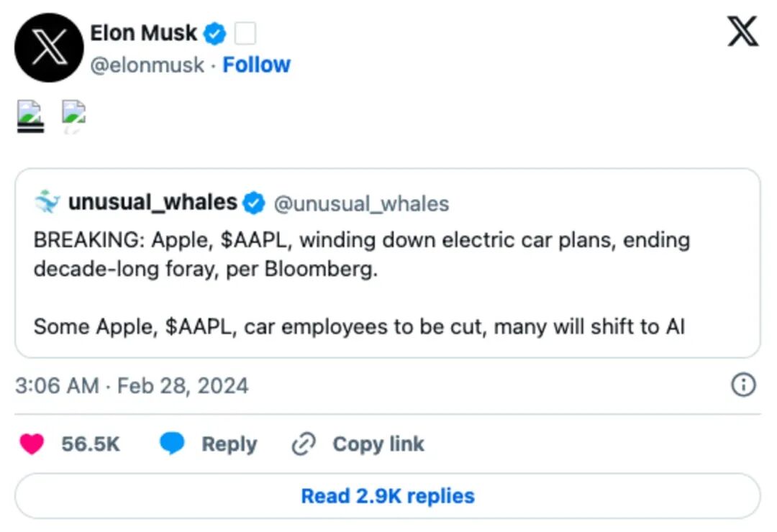777x532 pixels.
Task: Click the @unusual_whales handle in quoted tweet
Action: point(361,204)
